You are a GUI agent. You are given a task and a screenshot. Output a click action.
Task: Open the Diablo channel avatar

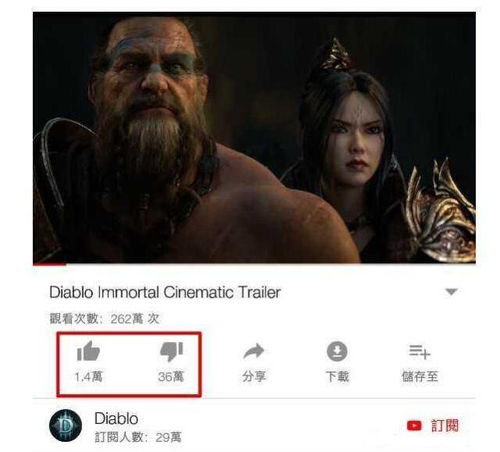tap(66, 426)
